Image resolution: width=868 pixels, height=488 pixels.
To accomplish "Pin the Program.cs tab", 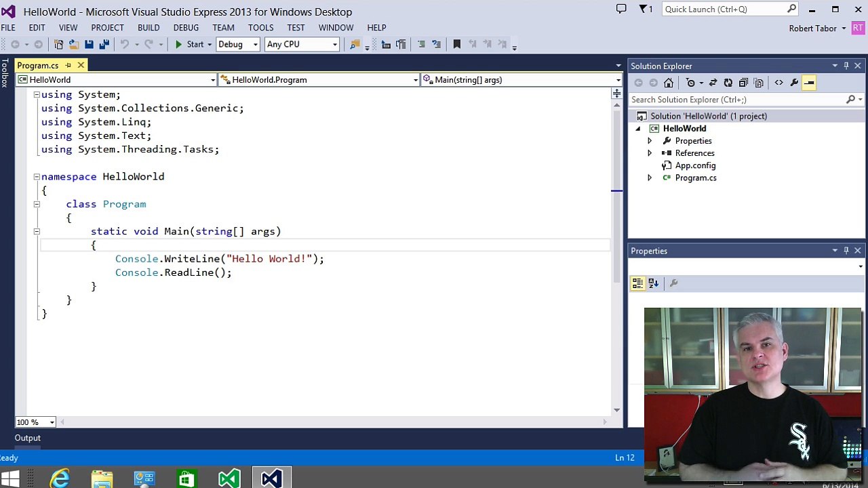I will click(68, 65).
